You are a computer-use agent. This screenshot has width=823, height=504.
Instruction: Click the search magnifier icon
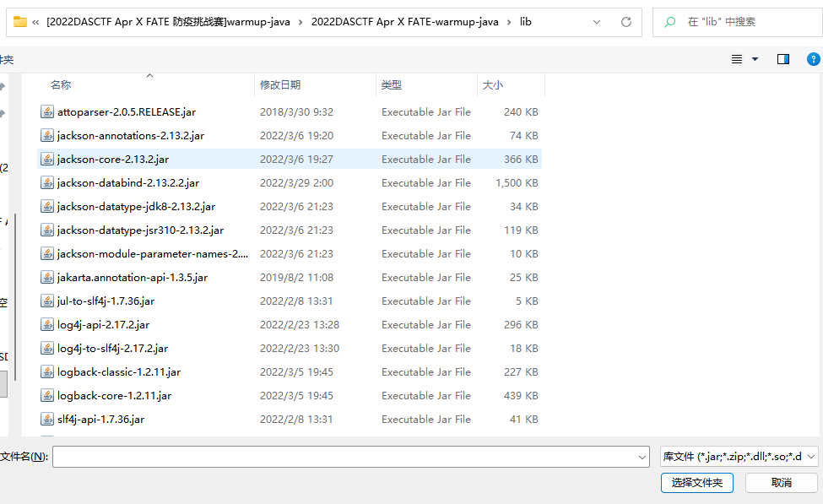click(x=670, y=22)
